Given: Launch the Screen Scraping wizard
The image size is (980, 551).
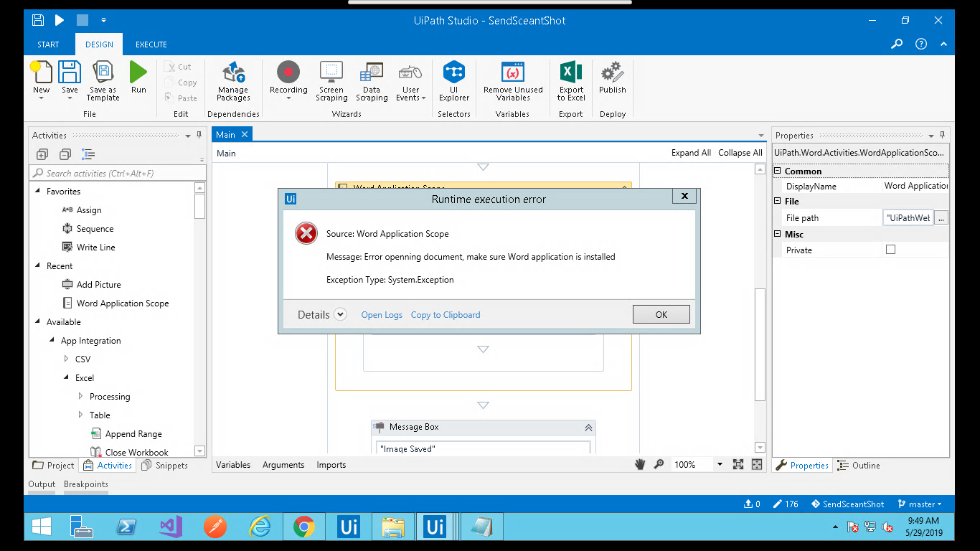Looking at the screenshot, I should [x=331, y=81].
